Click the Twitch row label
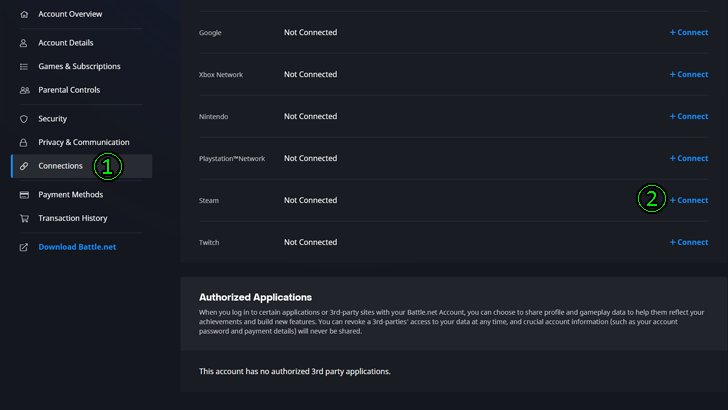 point(209,242)
